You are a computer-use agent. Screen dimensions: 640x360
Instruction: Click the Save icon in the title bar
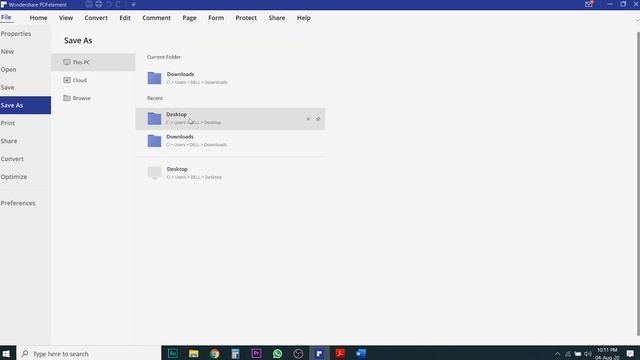89,4
